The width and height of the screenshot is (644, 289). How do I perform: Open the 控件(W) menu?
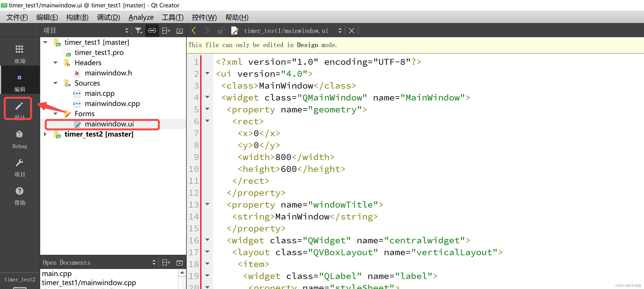(204, 17)
